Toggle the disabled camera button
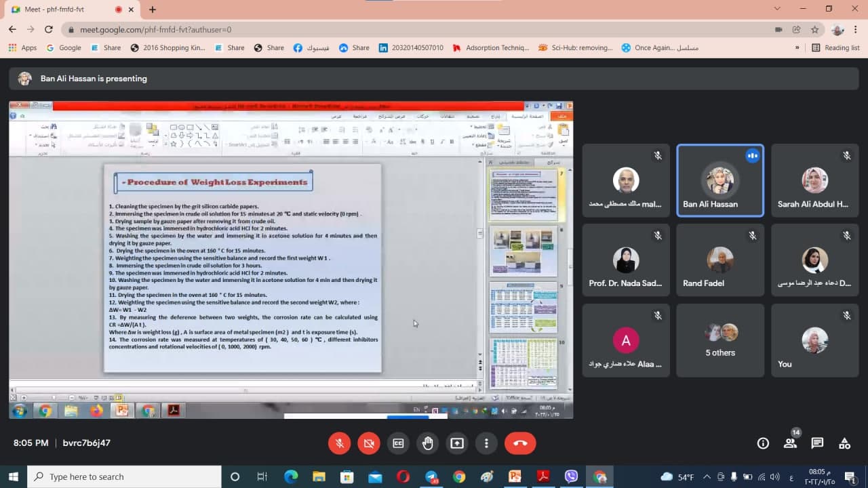 (369, 443)
